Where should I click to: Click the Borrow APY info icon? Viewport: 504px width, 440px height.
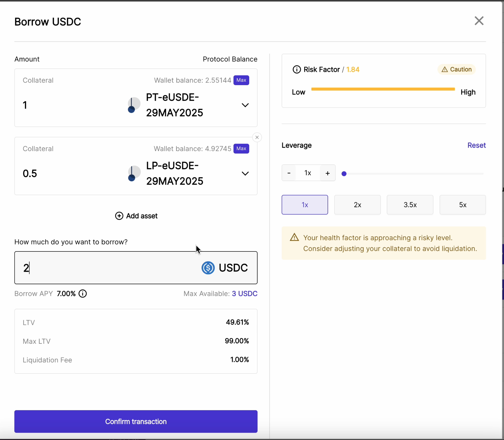click(x=83, y=294)
